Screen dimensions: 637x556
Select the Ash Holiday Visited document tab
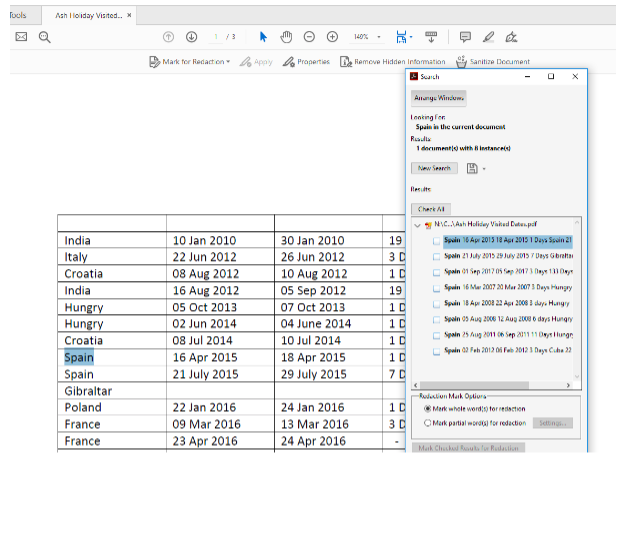click(88, 16)
